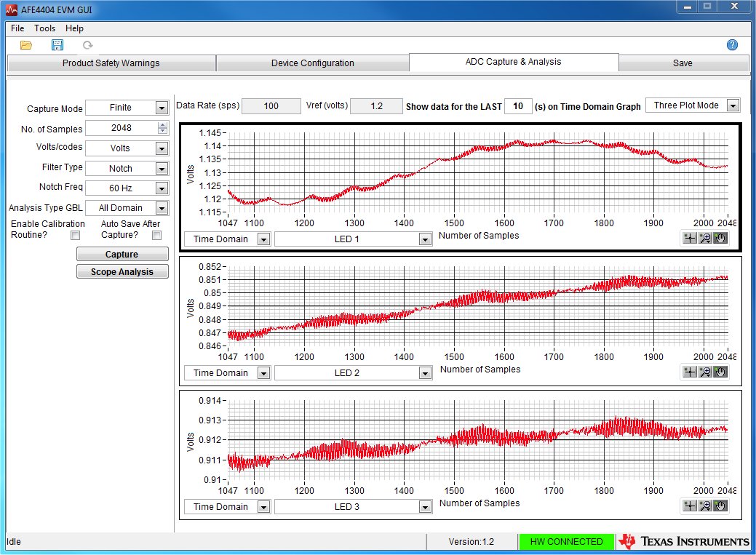Click the No. of Samples field showing 2048
The width and height of the screenshot is (756, 555).
(122, 128)
